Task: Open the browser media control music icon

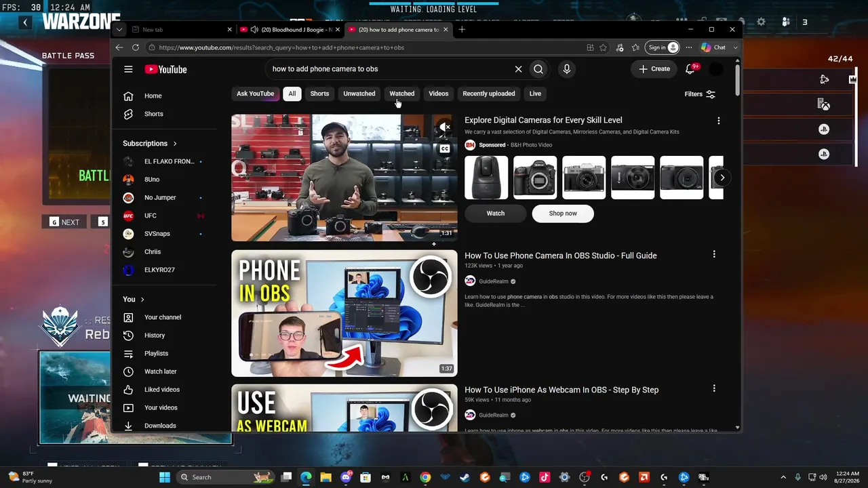Action: pos(619,47)
